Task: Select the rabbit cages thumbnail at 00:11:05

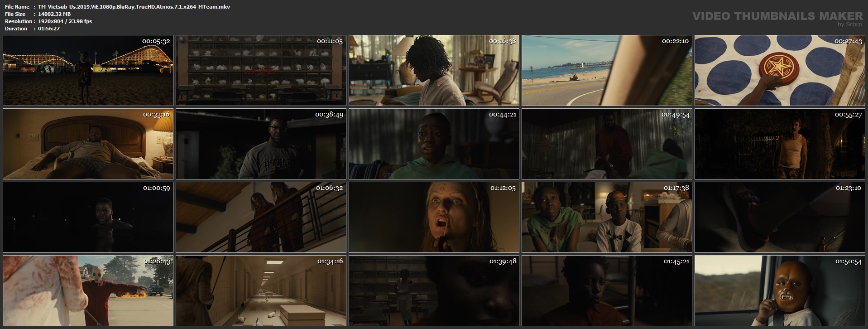Action: 261,71
